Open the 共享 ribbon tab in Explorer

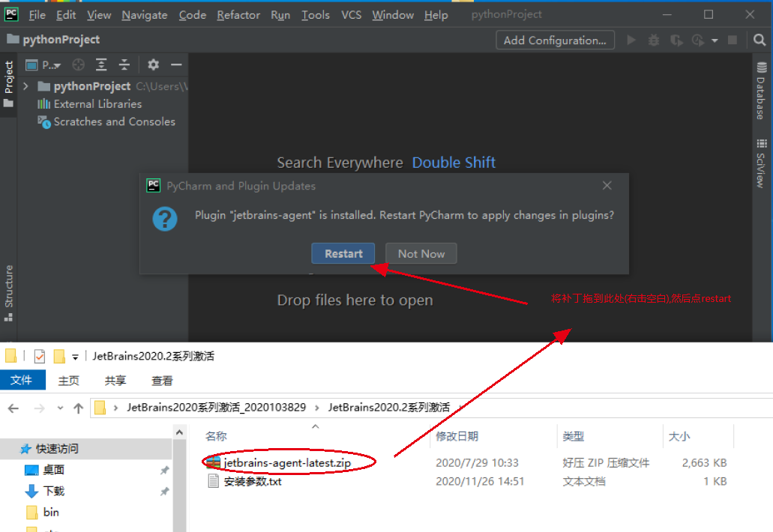click(x=115, y=381)
